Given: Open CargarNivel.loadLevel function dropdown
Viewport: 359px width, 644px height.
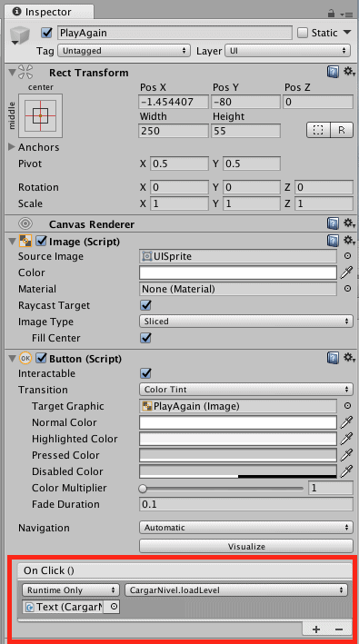Looking at the screenshot, I should click(236, 590).
